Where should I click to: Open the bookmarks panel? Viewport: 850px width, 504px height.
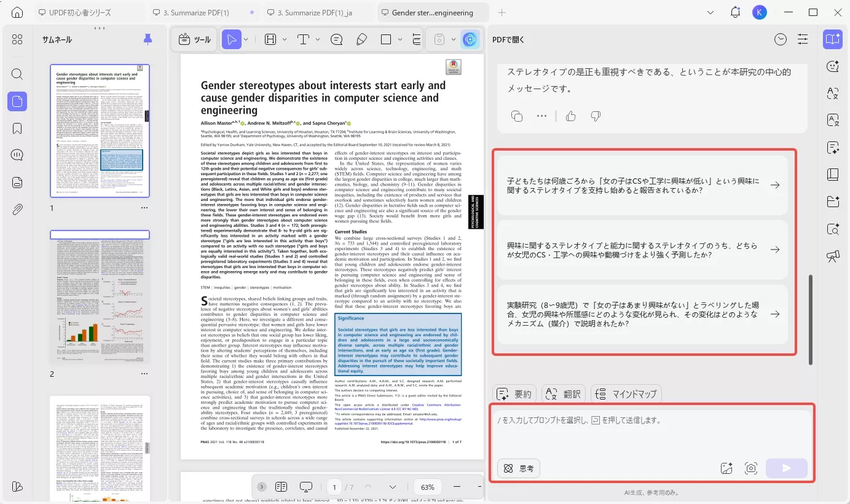[x=17, y=128]
